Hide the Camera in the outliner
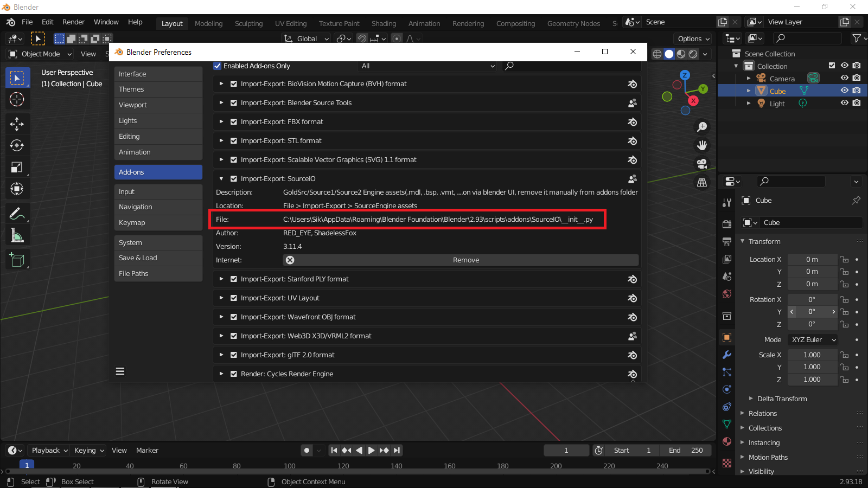Image resolution: width=868 pixels, height=488 pixels. (x=845, y=78)
